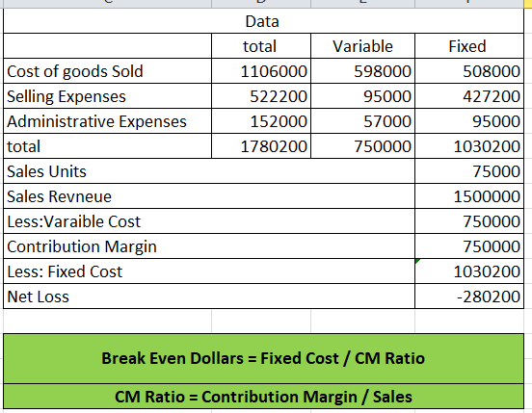Select cell with value 522200
532x413 pixels.
(261, 96)
